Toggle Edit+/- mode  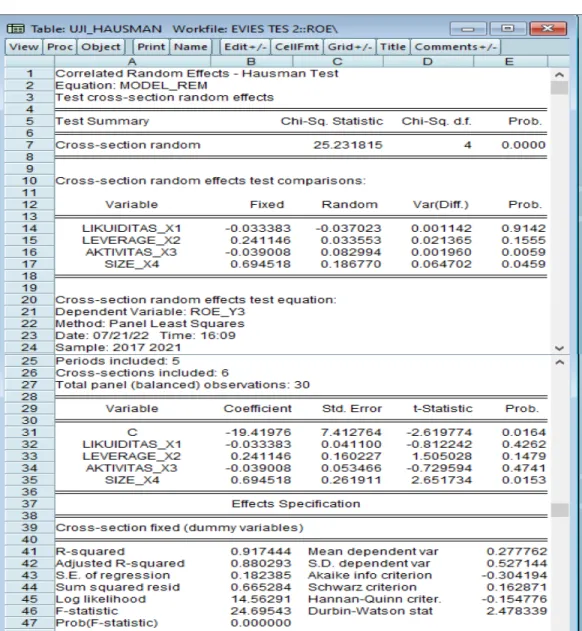245,47
